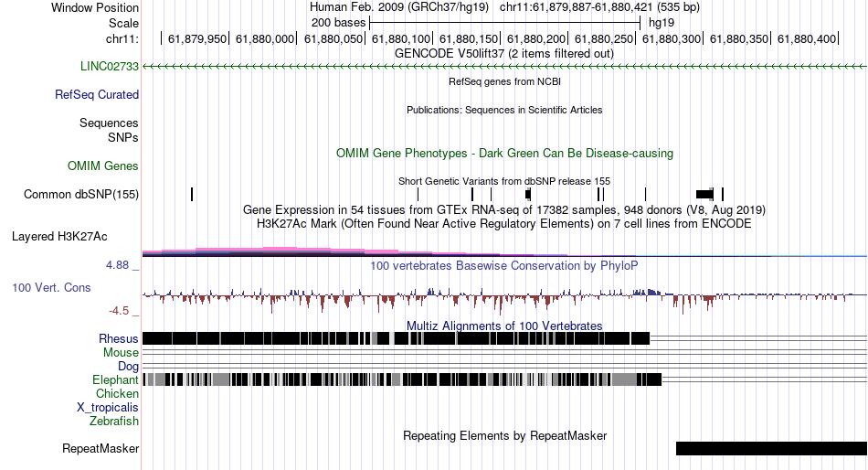Select the Rhesus alignment row label
This screenshot has height=470, width=868.
coord(118,338)
